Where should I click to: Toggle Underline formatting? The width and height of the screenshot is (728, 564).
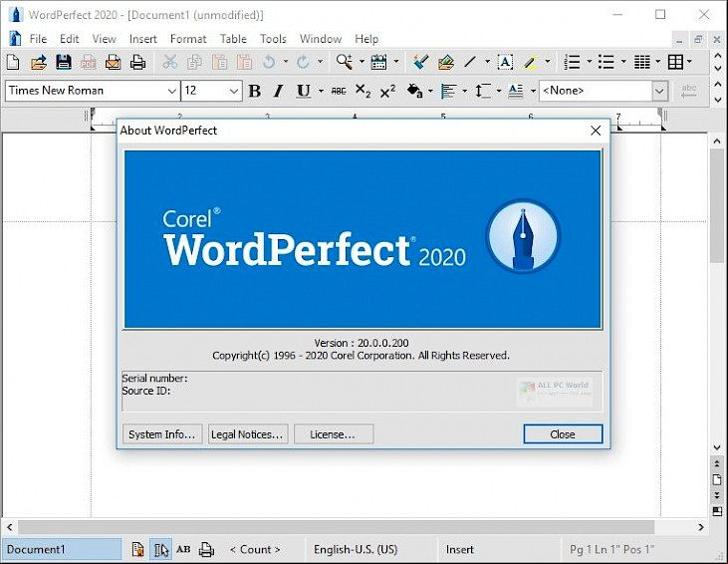pos(303,91)
